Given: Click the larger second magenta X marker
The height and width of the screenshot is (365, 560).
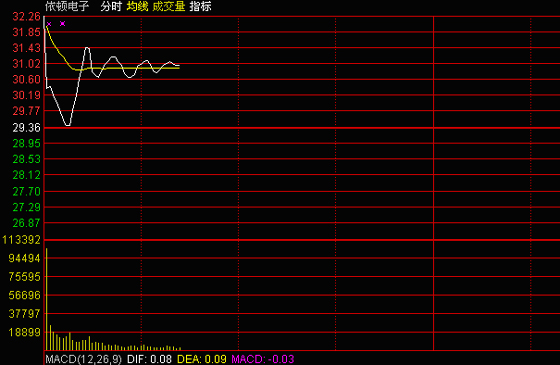Looking at the screenshot, I should click(x=62, y=24).
